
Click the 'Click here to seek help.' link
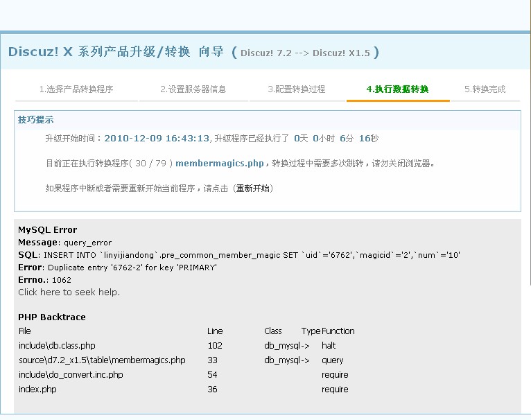click(x=69, y=292)
